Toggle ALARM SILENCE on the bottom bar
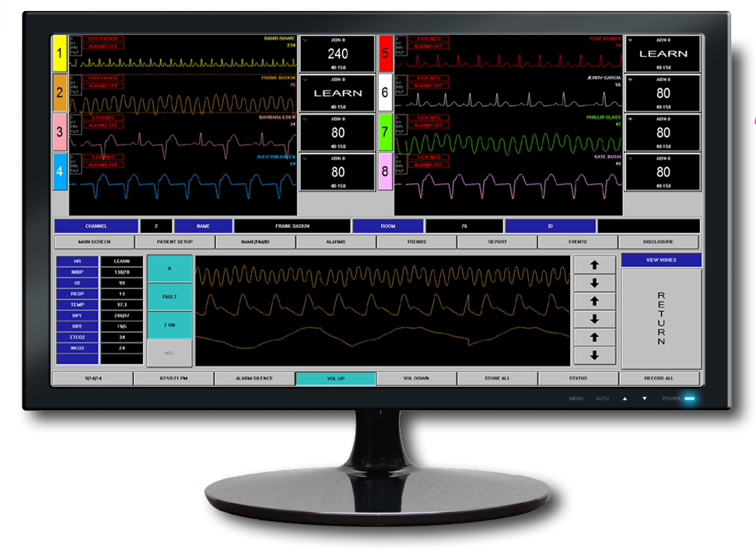 254,377
